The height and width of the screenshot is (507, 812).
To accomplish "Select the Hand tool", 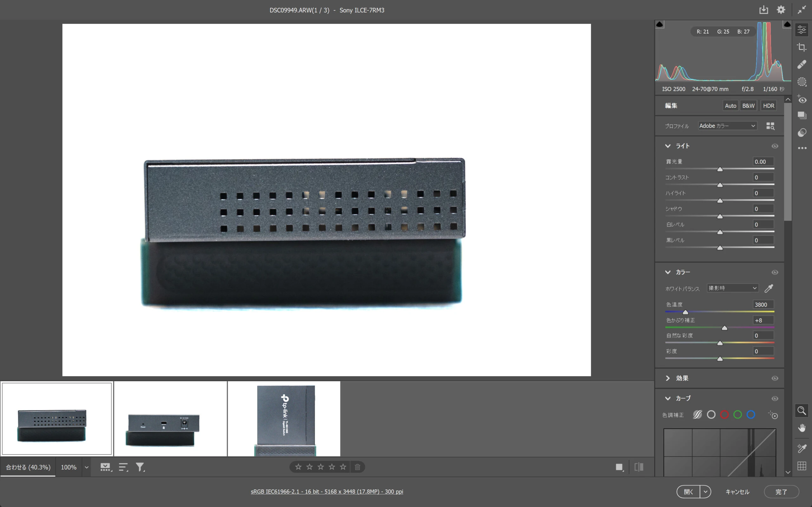I will click(802, 428).
